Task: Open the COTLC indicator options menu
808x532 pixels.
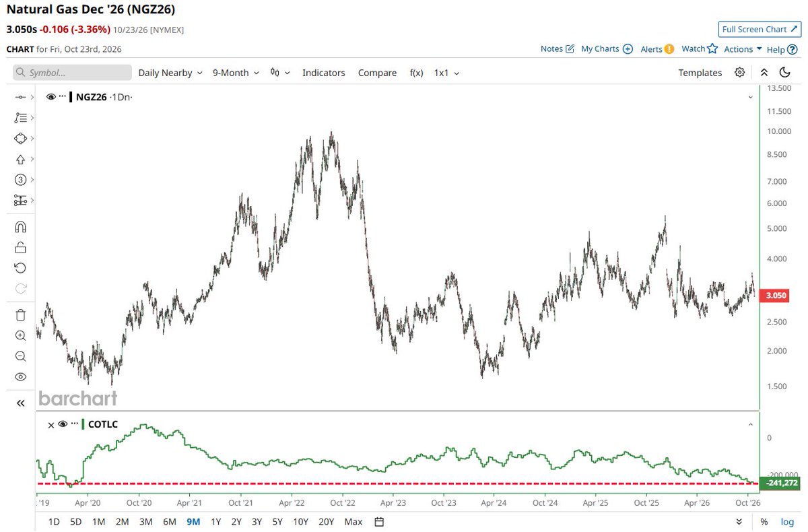Action: tap(73, 424)
